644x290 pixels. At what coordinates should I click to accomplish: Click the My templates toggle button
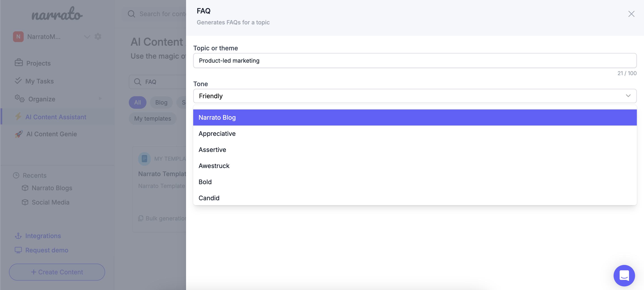point(152,118)
